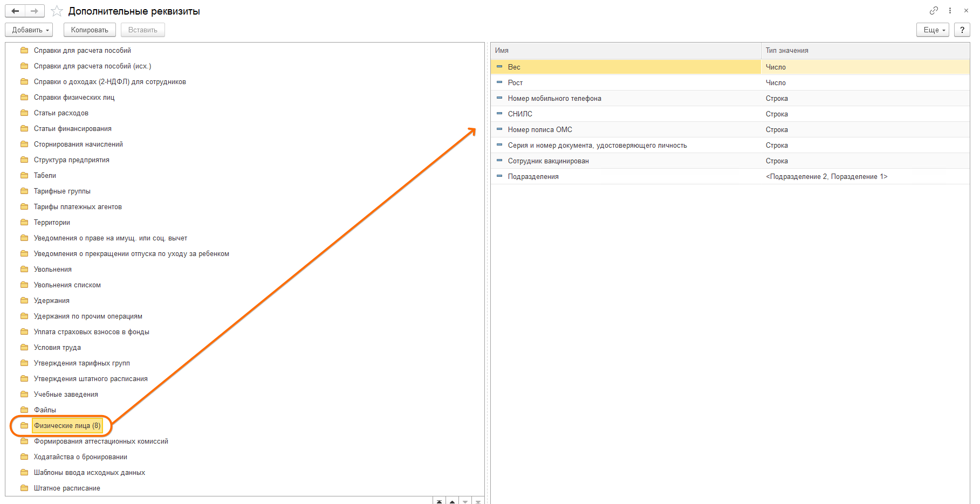Select the Увольнения списком folder
Screen dimensions: 980x504
pos(67,285)
